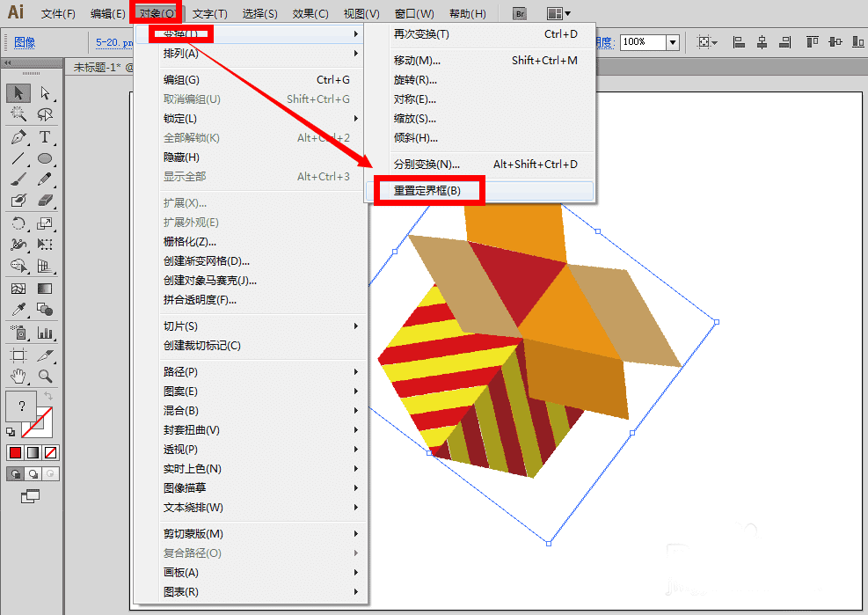Select the Pencil tool
The height and width of the screenshot is (615, 868).
pos(45,179)
